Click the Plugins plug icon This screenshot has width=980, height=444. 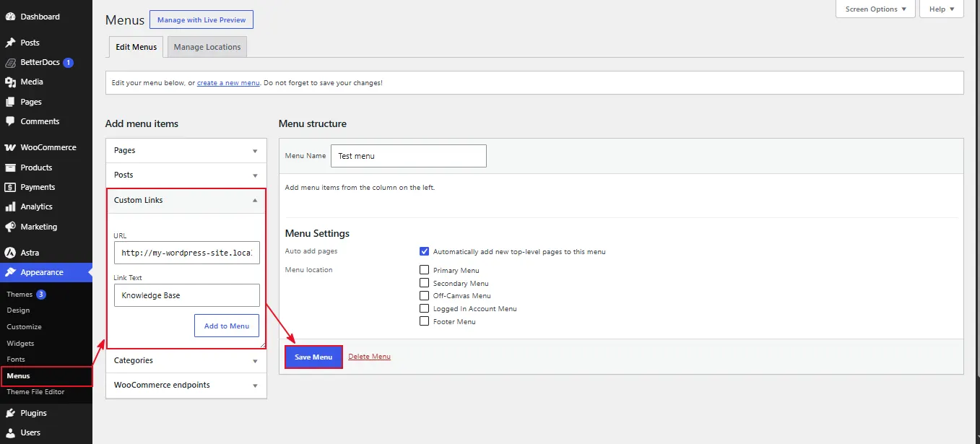point(10,413)
